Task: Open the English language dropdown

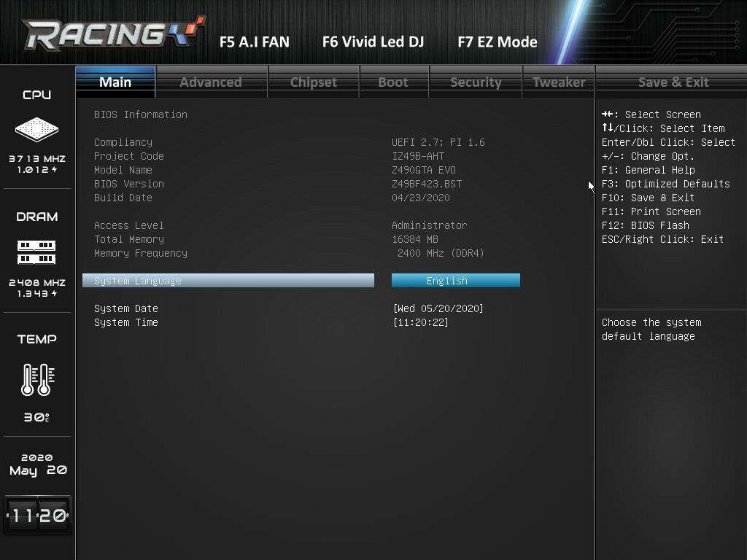Action: 456,281
